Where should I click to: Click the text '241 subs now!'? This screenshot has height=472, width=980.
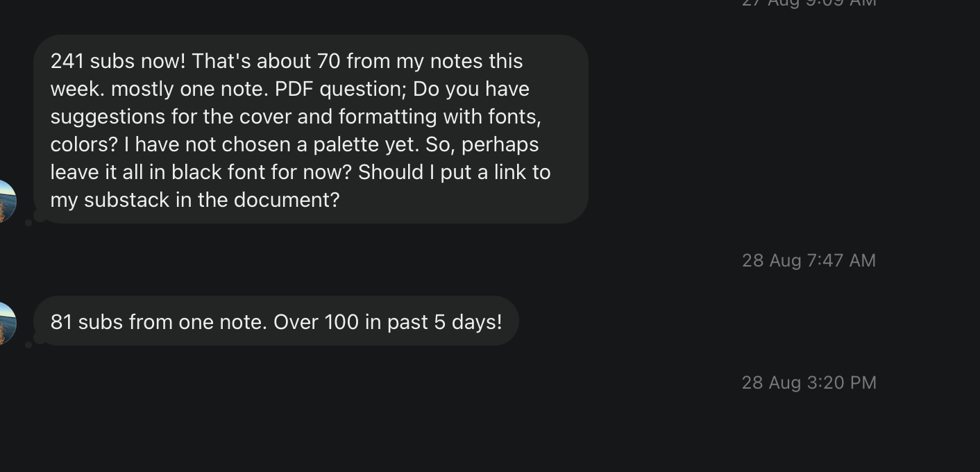(118, 61)
